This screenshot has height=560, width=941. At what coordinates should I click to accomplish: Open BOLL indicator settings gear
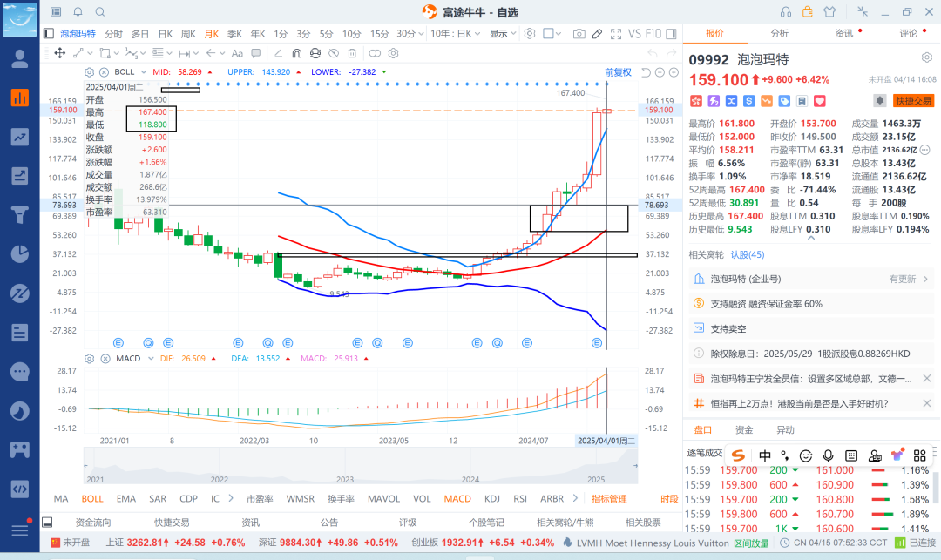pyautogui.click(x=90, y=72)
